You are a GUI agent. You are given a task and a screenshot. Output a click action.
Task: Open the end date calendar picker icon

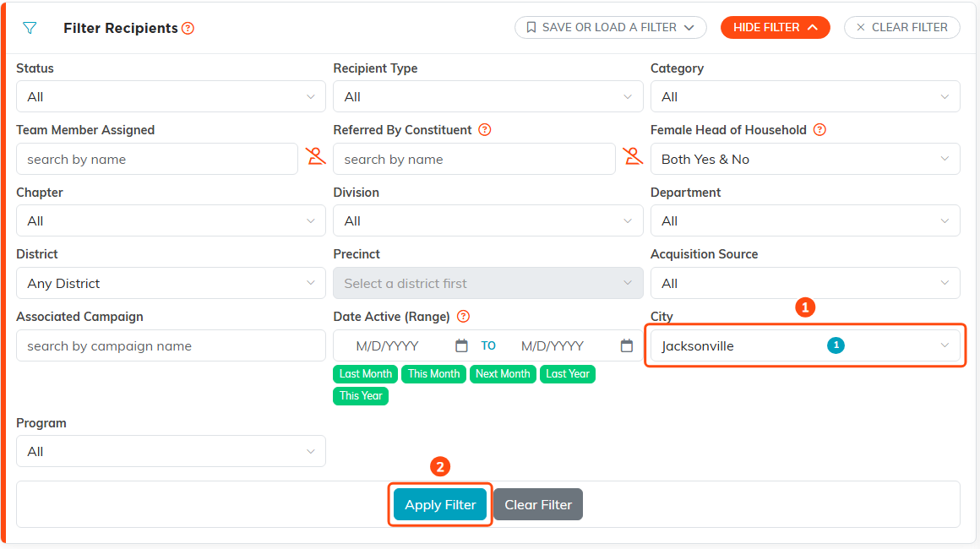tap(626, 346)
